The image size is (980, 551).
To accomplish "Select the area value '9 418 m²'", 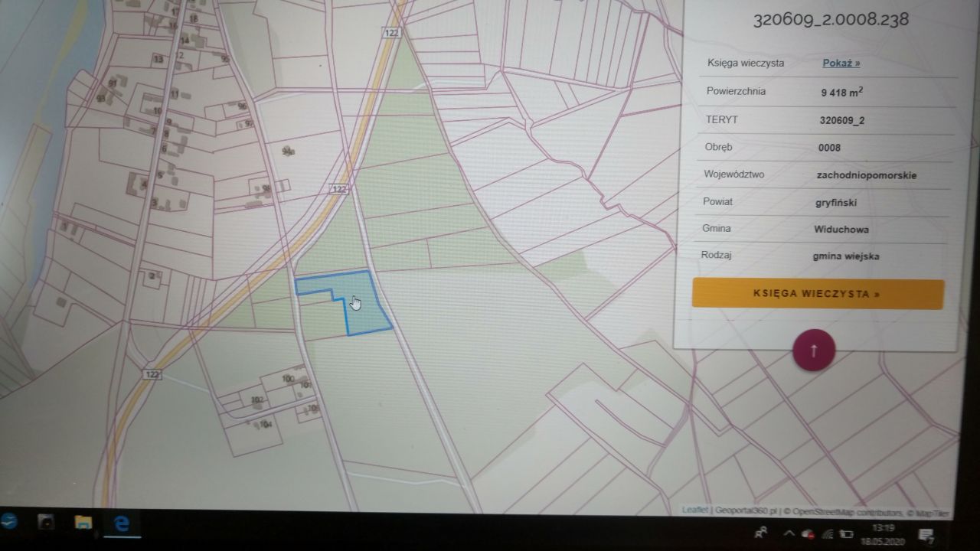I will 842,92.
